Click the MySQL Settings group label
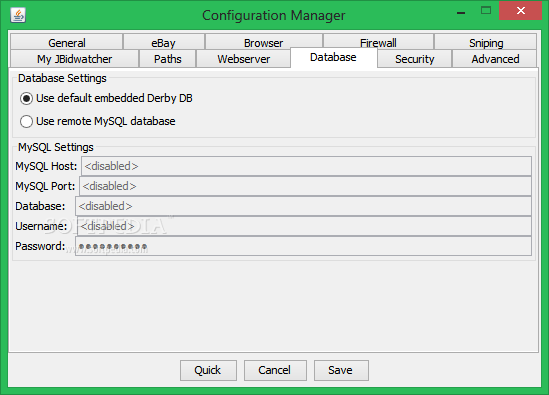The height and width of the screenshot is (395, 549). tap(56, 147)
